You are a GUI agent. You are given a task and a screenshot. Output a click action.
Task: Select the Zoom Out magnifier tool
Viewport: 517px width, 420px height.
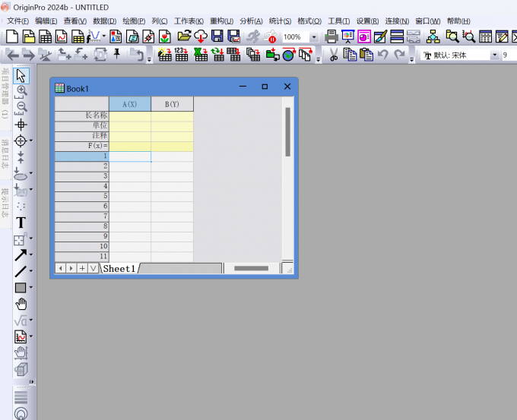click(21, 108)
